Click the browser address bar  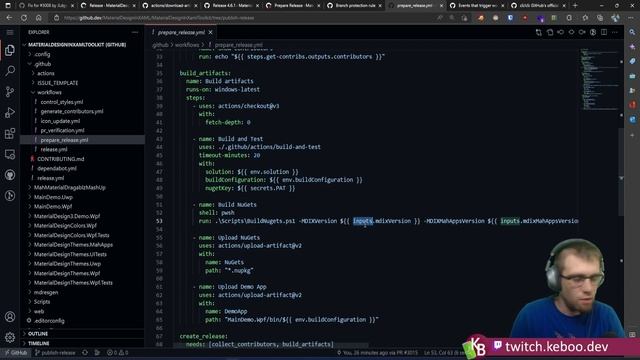pos(245,18)
